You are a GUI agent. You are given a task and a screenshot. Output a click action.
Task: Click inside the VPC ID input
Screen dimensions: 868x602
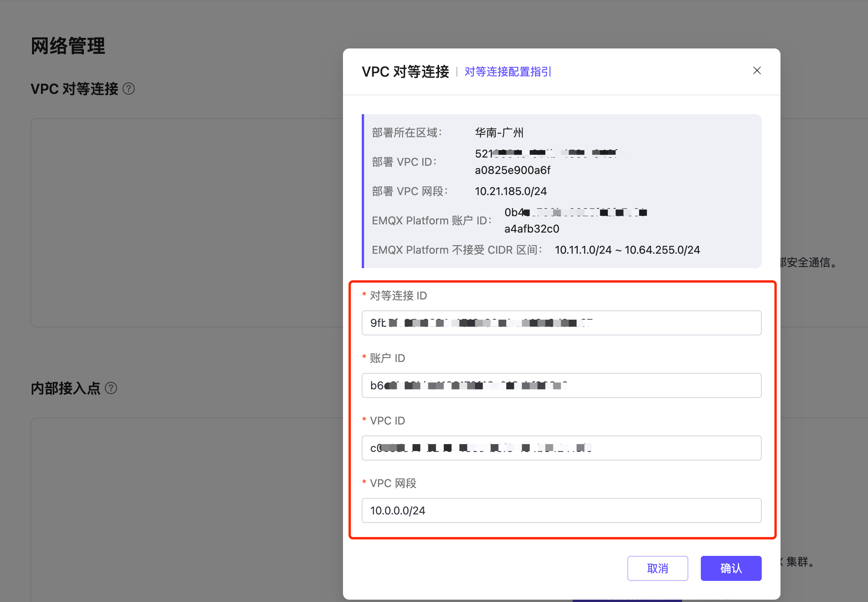(x=561, y=448)
